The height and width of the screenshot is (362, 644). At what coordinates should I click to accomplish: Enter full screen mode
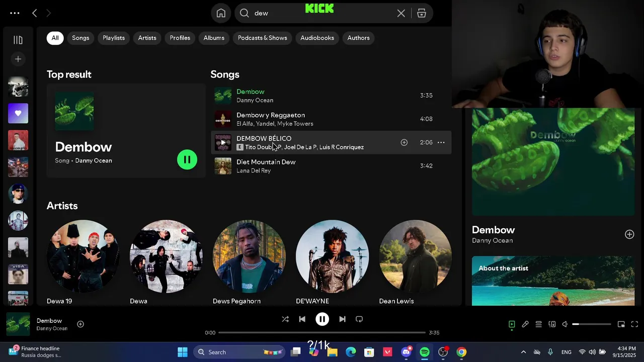(x=634, y=324)
